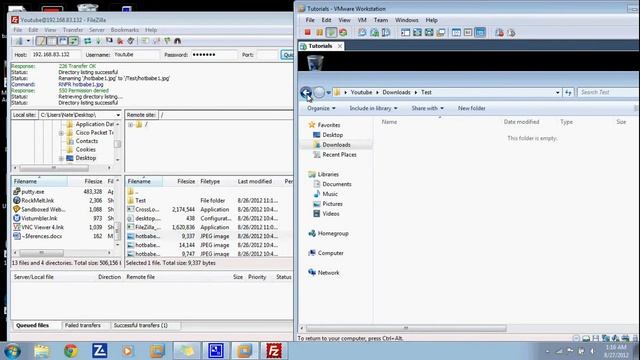Image resolution: width=640 pixels, height=360 pixels.
Task: Power on VM with green play
Action: coord(331,32)
